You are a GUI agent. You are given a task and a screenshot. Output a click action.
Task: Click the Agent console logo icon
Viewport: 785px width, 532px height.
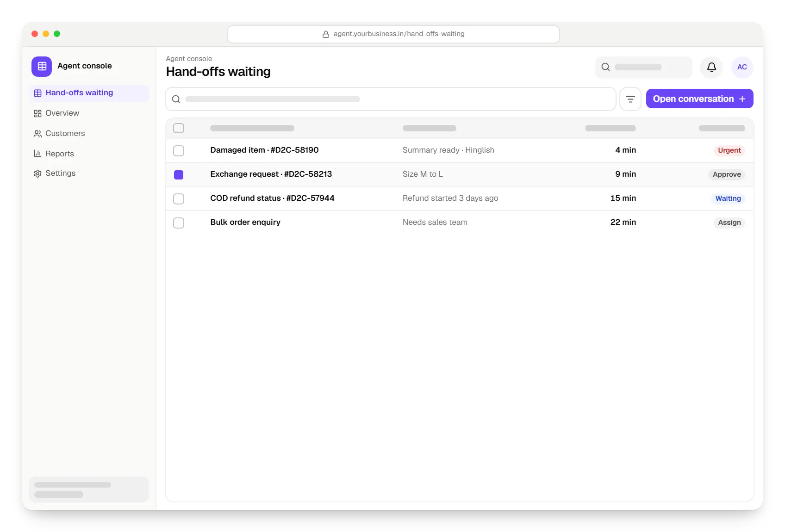[42, 66]
